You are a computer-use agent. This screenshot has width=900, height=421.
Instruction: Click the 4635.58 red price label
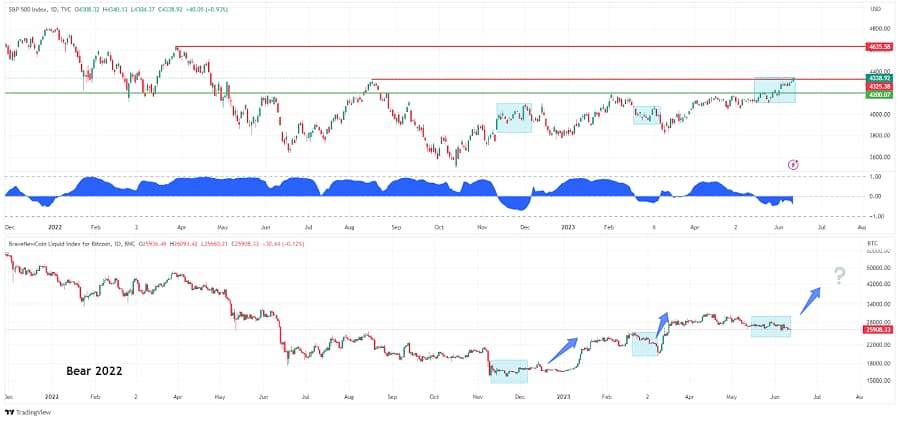[x=879, y=47]
